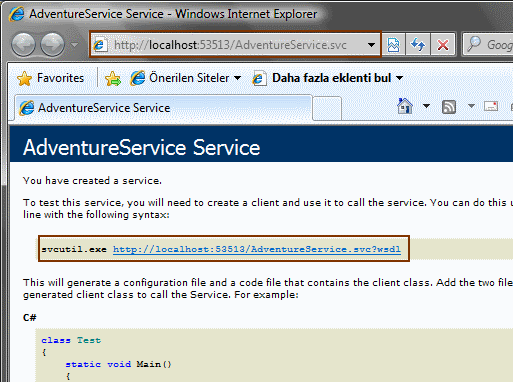Click the Home page icon

pyautogui.click(x=405, y=107)
